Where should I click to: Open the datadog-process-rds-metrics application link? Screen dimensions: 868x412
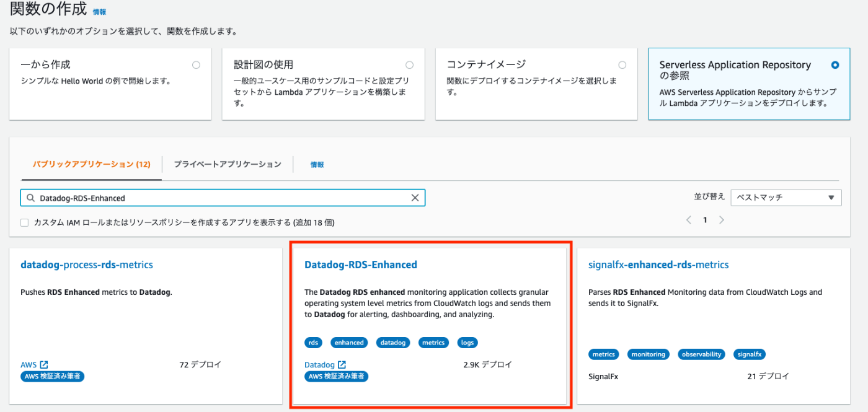pyautogui.click(x=86, y=264)
